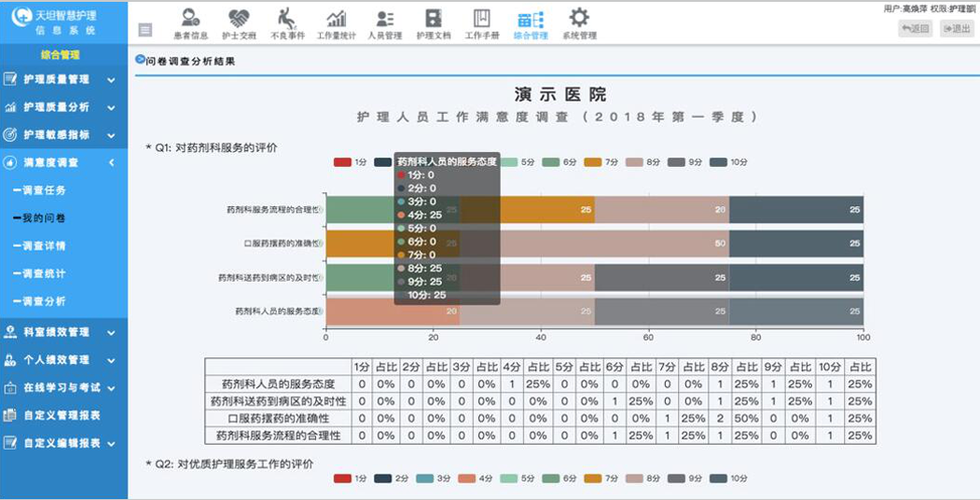This screenshot has width=980, height=500.
Task: Click the 不良事件 adverse events icon
Action: point(287,23)
